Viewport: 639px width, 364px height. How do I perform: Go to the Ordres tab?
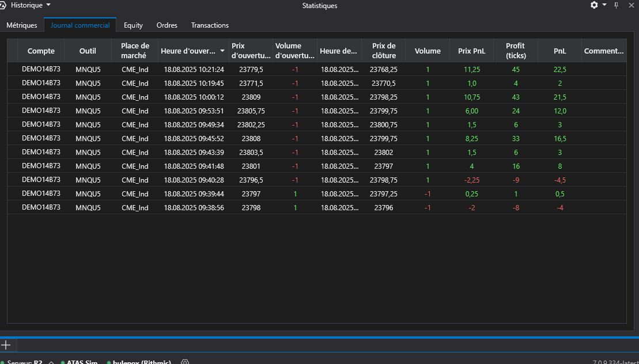[167, 25]
